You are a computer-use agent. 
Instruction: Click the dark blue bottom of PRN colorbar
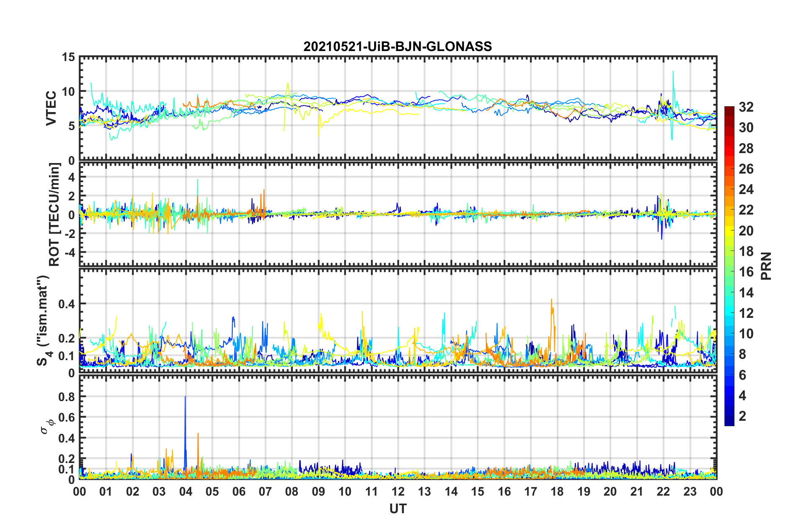pos(729,422)
